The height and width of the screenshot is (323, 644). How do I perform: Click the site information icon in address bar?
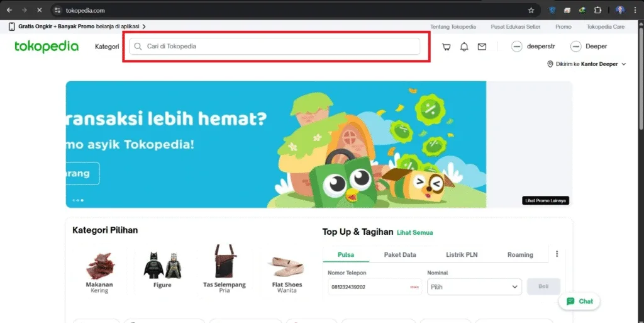tap(57, 10)
